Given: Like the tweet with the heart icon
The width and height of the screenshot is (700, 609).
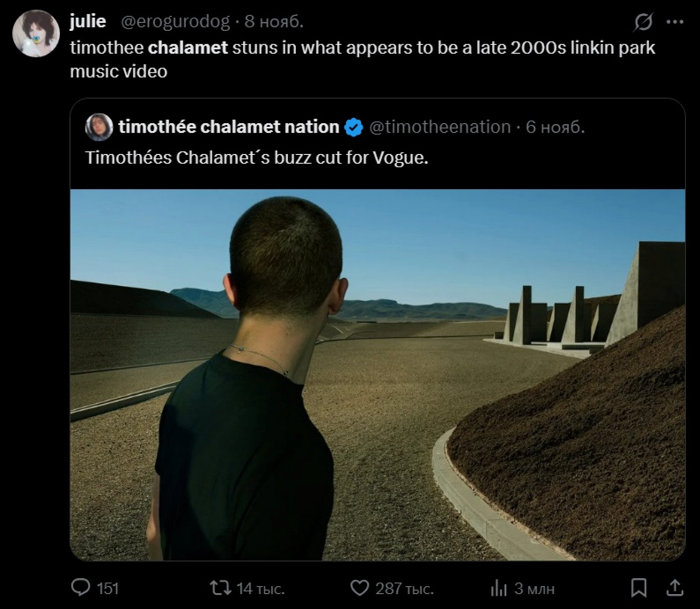Looking at the screenshot, I should [359, 588].
